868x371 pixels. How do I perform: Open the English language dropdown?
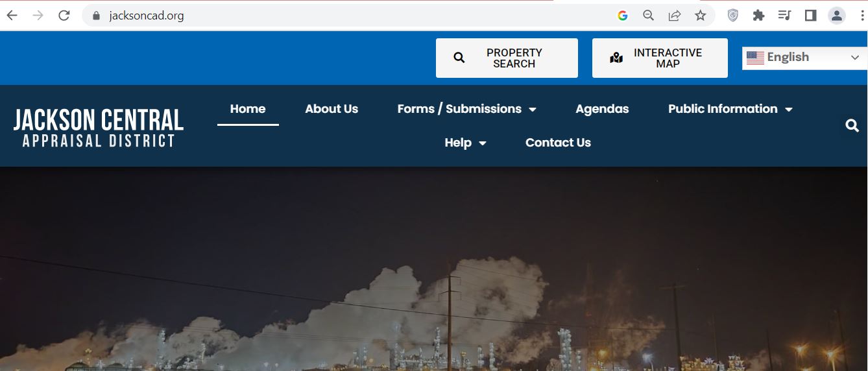804,58
